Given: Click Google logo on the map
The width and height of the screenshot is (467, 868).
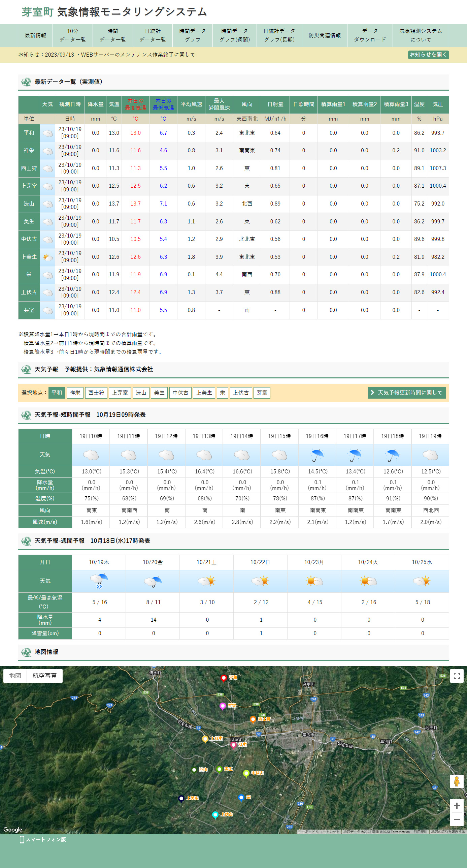Looking at the screenshot, I should [x=13, y=830].
